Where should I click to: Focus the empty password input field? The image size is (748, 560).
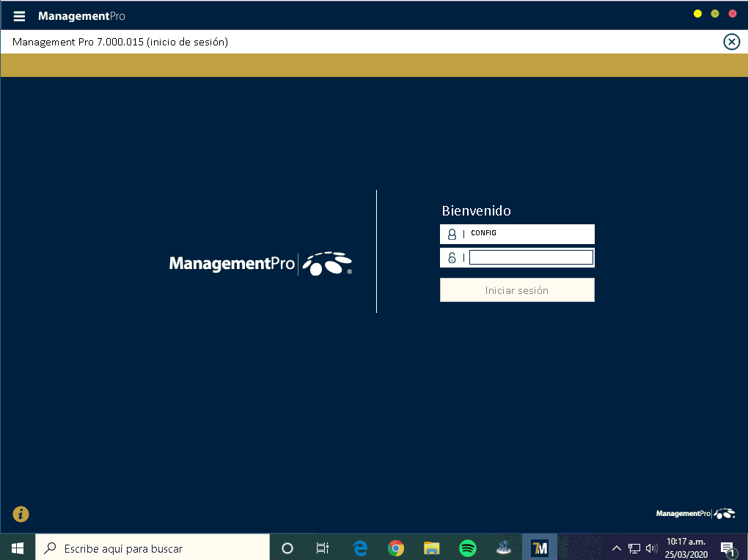click(x=531, y=257)
